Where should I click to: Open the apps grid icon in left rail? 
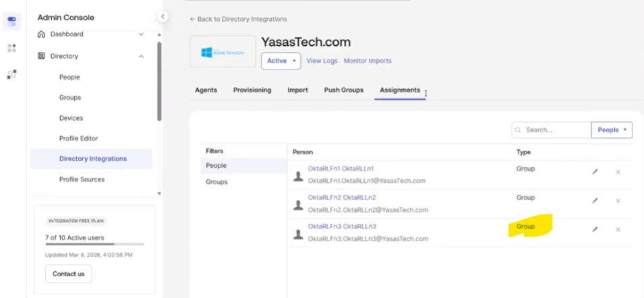click(x=11, y=48)
